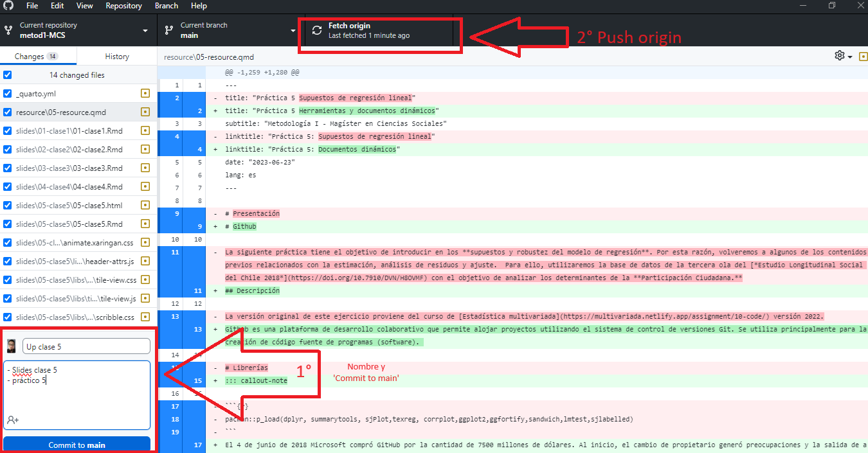Switch to the History tab

[x=117, y=57]
